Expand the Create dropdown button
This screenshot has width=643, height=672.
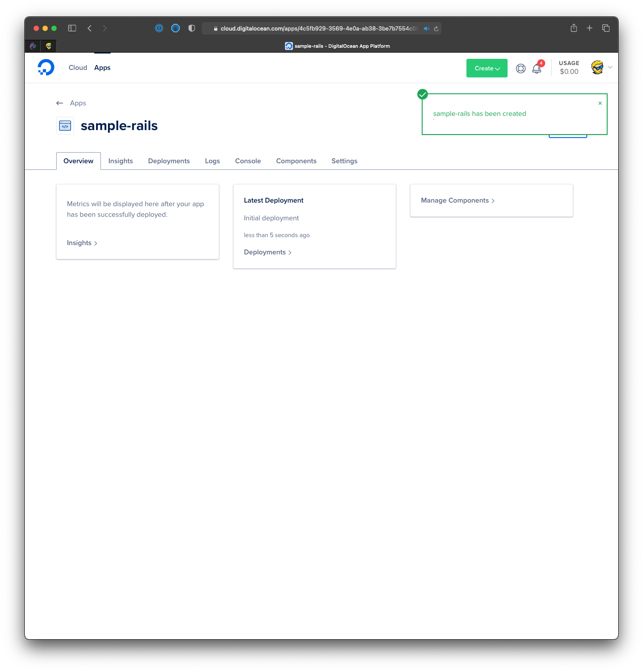(x=487, y=68)
